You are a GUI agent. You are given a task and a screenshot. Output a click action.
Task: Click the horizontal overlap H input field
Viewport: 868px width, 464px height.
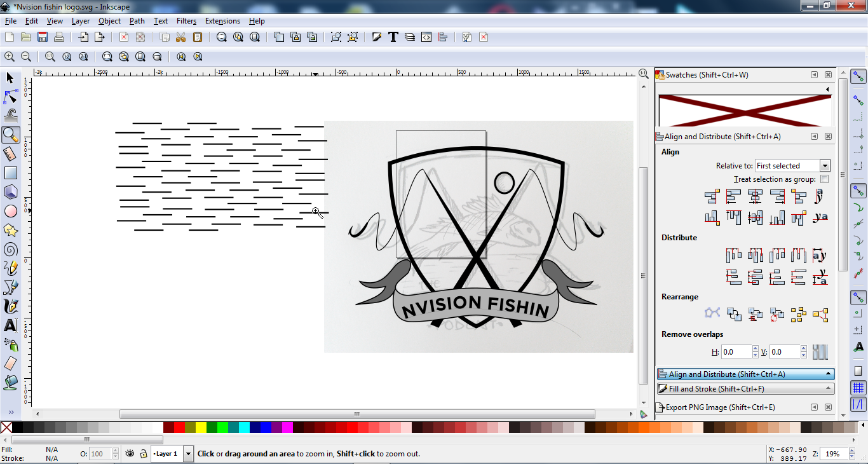736,352
